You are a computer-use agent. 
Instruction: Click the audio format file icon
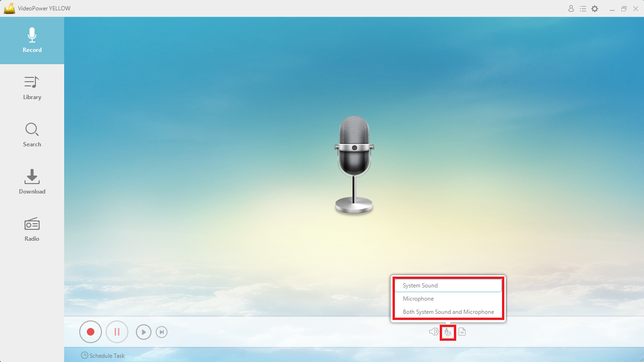click(x=462, y=332)
